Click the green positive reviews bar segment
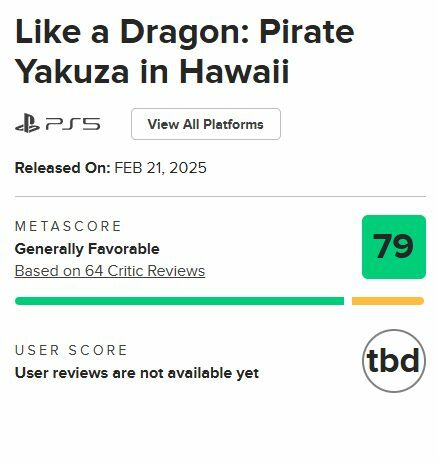438x462 pixels. (x=179, y=301)
